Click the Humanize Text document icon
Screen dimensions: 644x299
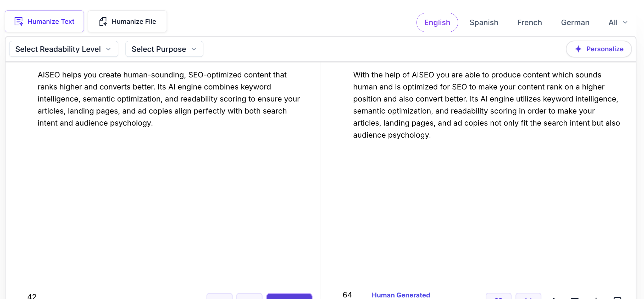19,21
